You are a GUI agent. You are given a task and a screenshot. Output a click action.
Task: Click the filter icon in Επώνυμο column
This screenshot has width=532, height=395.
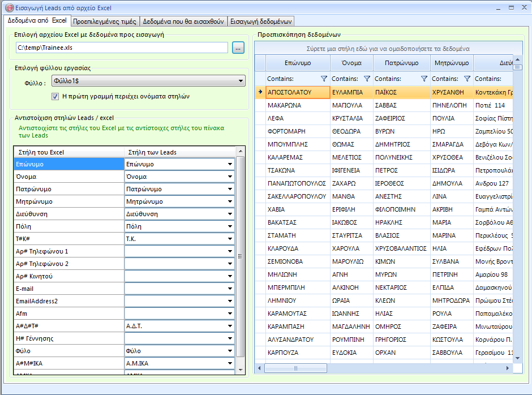tap(324, 79)
